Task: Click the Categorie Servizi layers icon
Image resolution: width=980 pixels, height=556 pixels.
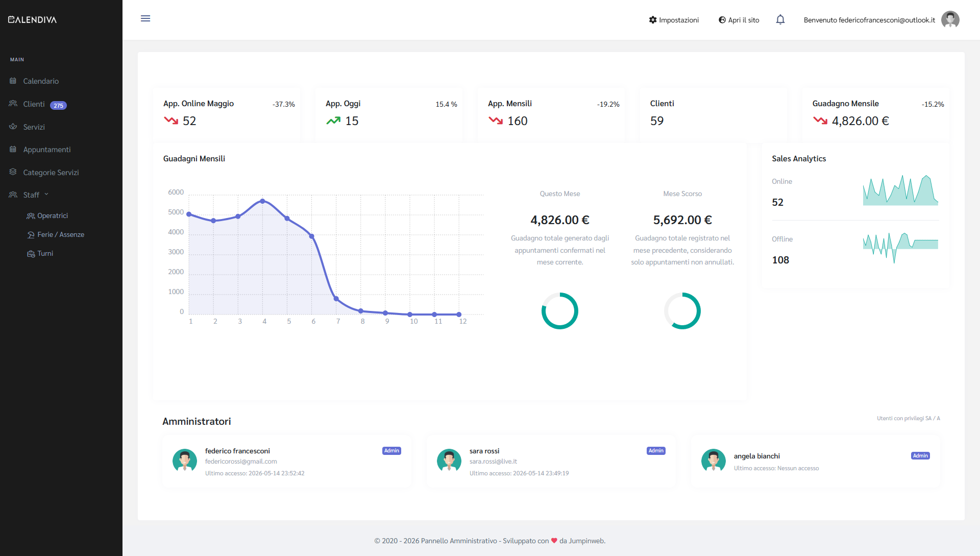Action: (13, 172)
